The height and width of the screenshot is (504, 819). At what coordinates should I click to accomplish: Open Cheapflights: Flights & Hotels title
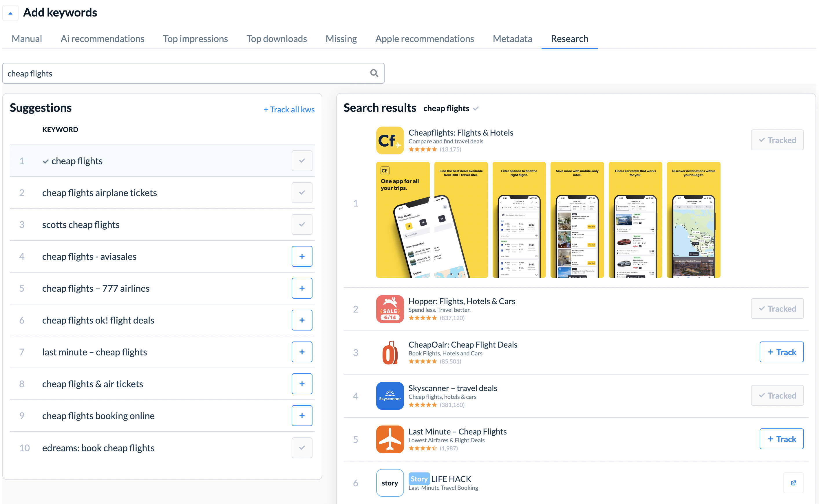(x=460, y=133)
